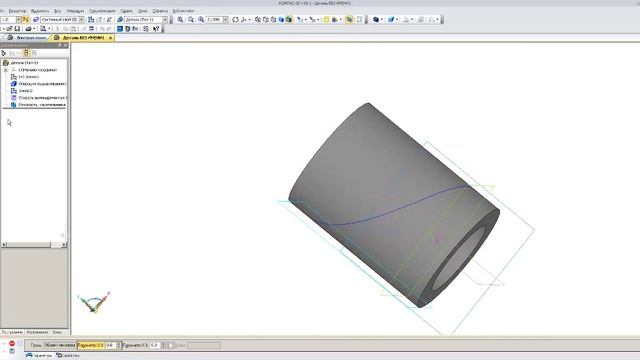
Task: Switch to the Исполнения bottom tab
Action: (x=37, y=333)
